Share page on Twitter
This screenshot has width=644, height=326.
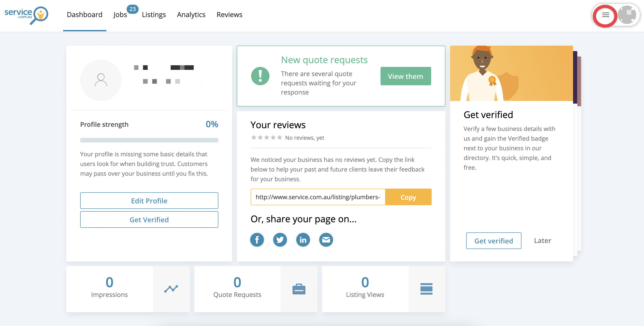tap(280, 240)
